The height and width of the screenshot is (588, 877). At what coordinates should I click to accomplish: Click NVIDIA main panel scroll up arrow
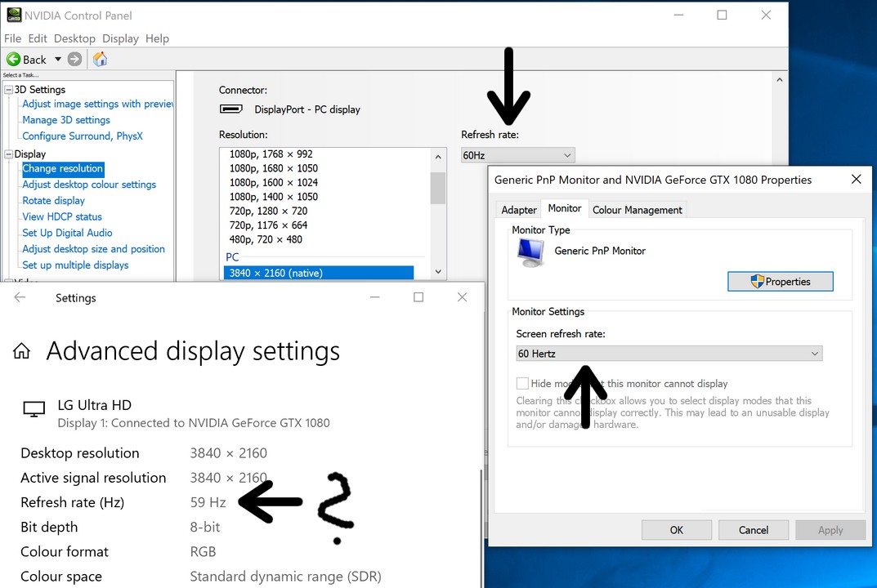(779, 80)
